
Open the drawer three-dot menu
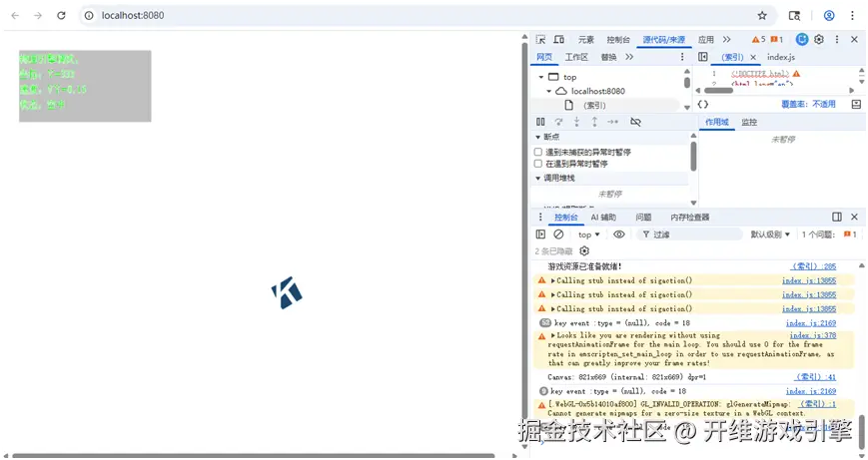click(x=540, y=217)
